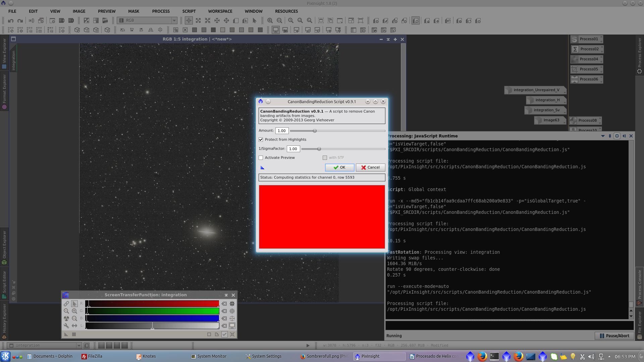Open the Process Console side tab icon
The height and width of the screenshot is (362, 644).
[x=640, y=303]
